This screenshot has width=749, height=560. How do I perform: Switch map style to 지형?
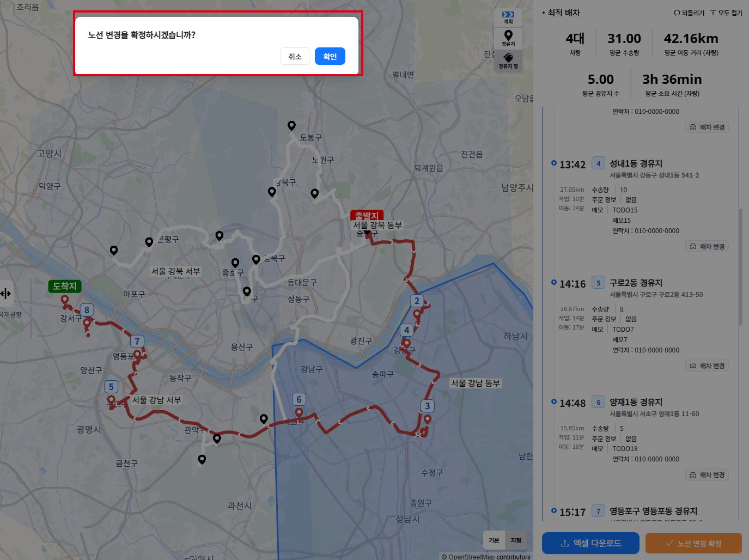pyautogui.click(x=516, y=540)
